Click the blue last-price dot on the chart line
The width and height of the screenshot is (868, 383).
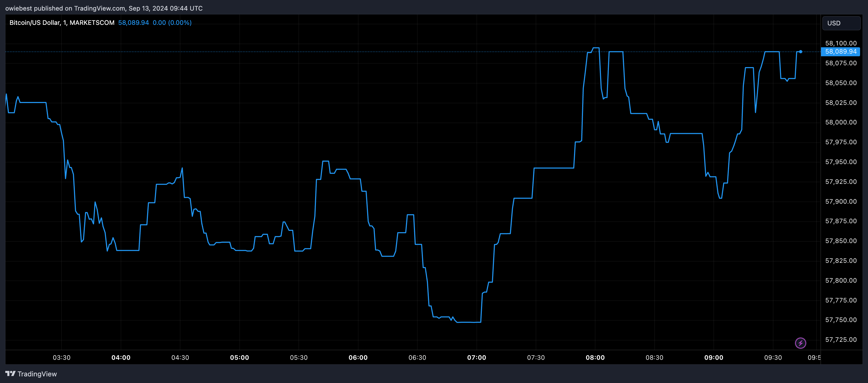click(x=801, y=52)
